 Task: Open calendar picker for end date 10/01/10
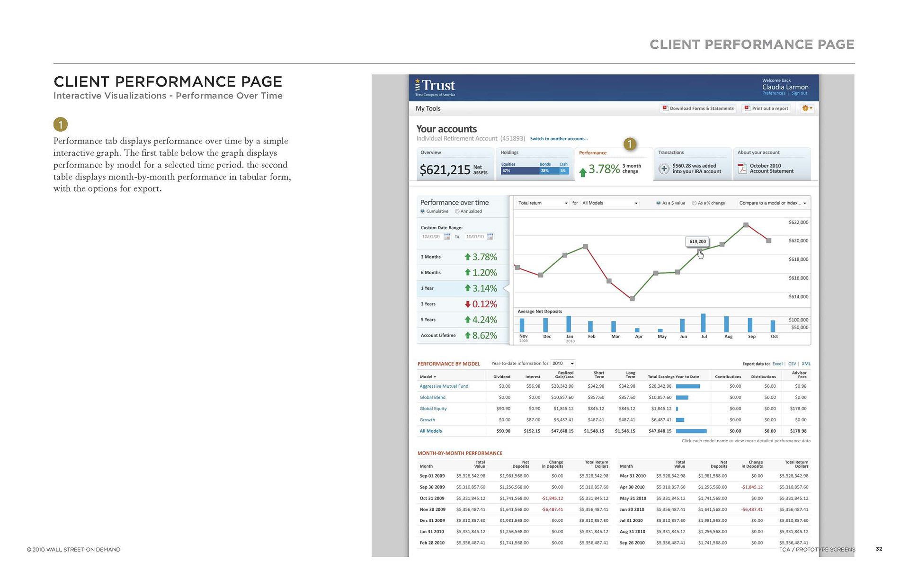[x=490, y=237]
